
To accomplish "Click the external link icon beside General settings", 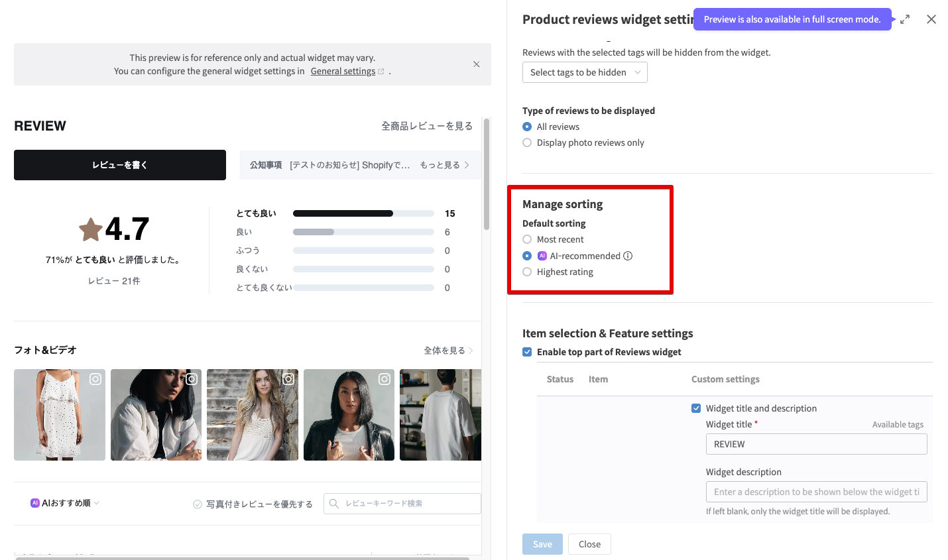I will pyautogui.click(x=381, y=72).
